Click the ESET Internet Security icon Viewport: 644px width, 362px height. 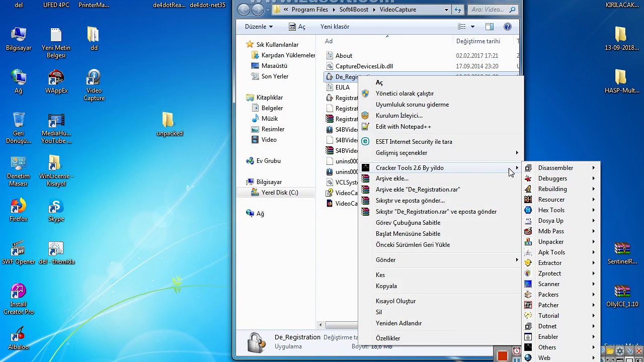tap(365, 142)
